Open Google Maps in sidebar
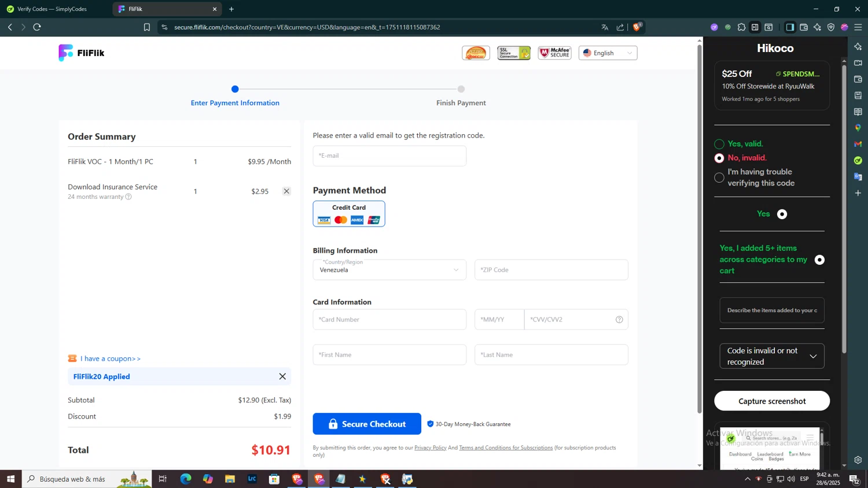Screen dimensions: 868x488 858,128
